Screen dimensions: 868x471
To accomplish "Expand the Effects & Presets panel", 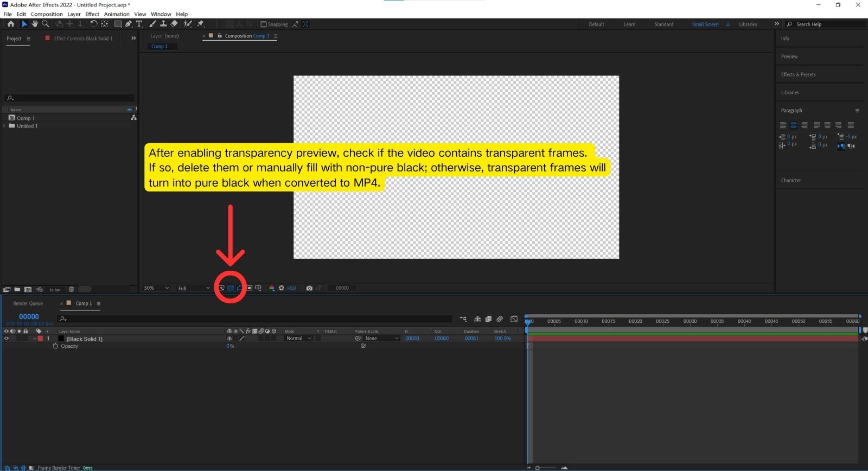I will point(798,74).
